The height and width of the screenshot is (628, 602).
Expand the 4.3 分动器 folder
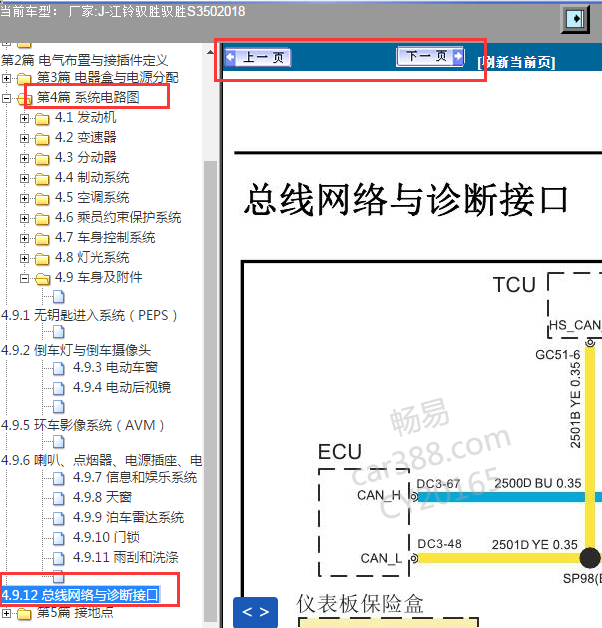click(24, 159)
